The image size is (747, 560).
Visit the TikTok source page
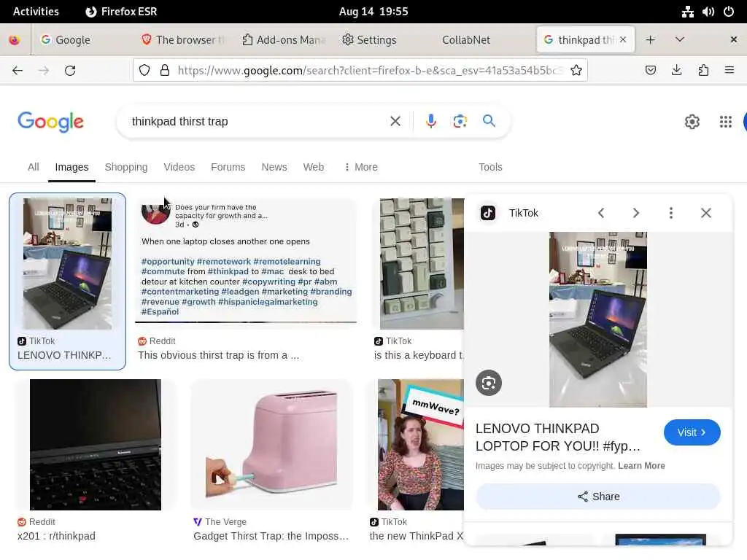(692, 432)
